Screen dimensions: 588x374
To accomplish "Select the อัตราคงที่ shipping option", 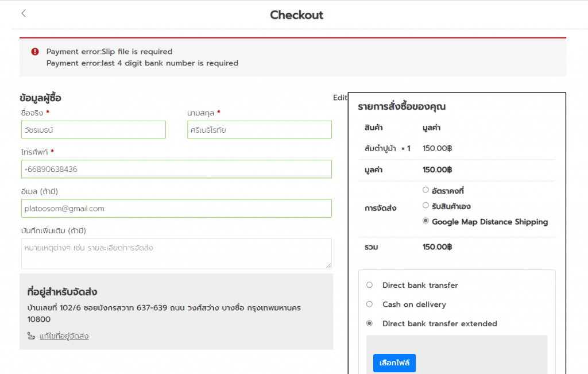I will tap(425, 190).
